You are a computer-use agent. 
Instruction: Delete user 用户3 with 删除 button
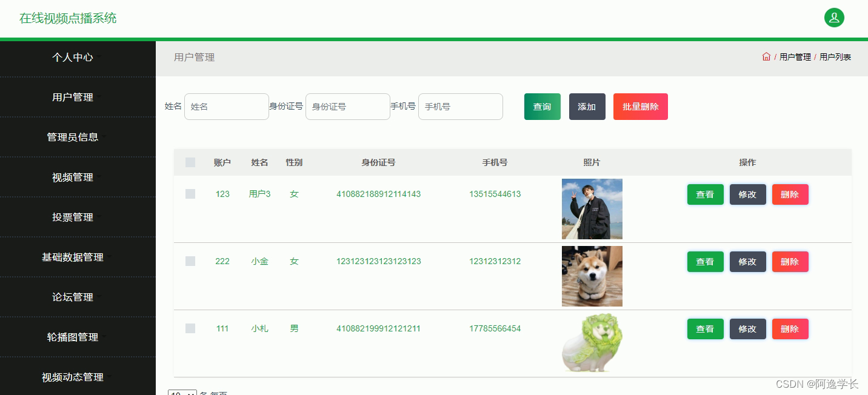790,194
